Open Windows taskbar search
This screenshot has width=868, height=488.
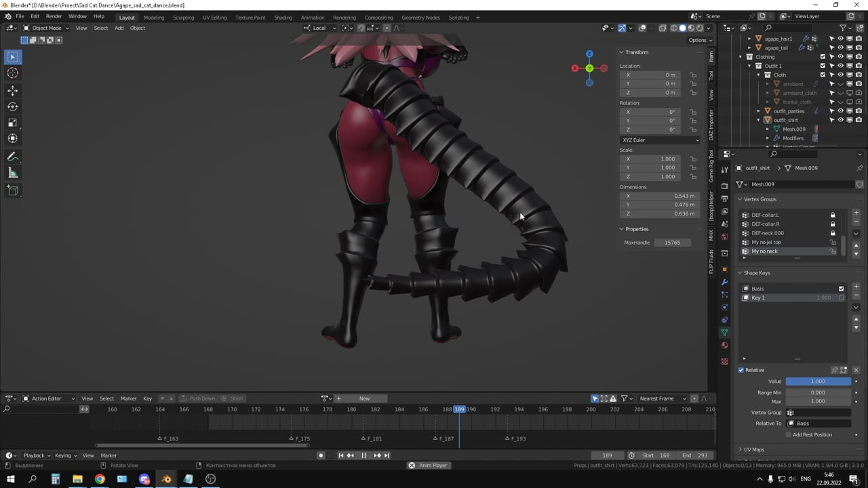tap(33, 479)
